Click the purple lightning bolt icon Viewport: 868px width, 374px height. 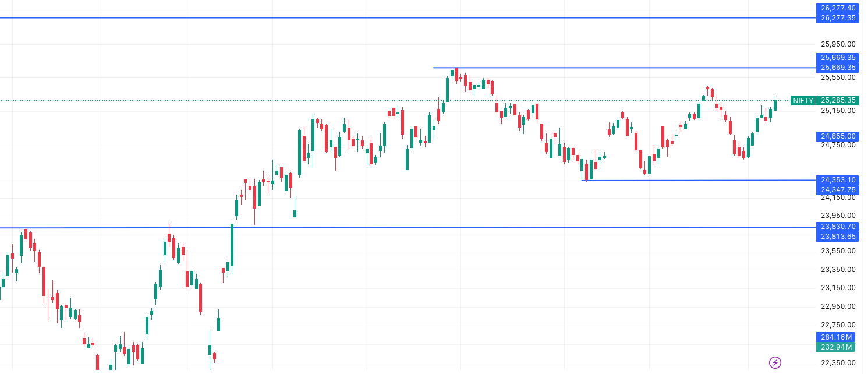775,363
